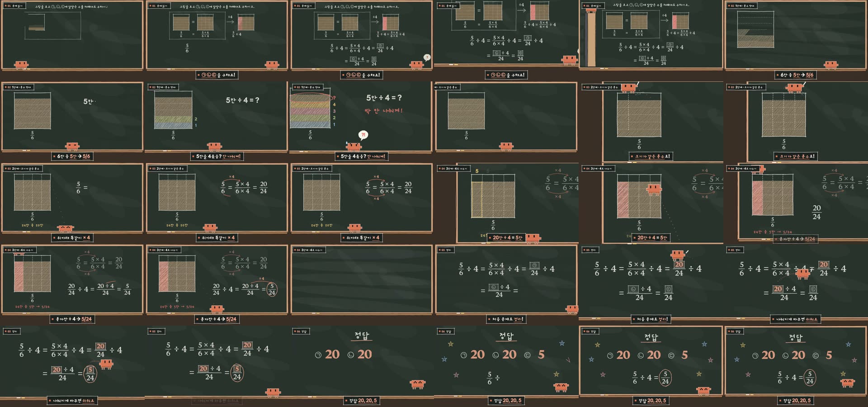This screenshot has width=868, height=407.
Task: Click the red '딱 안 나눠져!' text
Action: coord(383,110)
